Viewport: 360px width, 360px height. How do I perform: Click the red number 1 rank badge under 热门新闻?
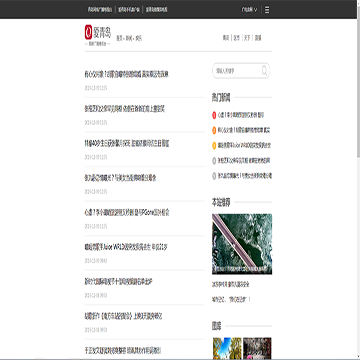click(214, 115)
